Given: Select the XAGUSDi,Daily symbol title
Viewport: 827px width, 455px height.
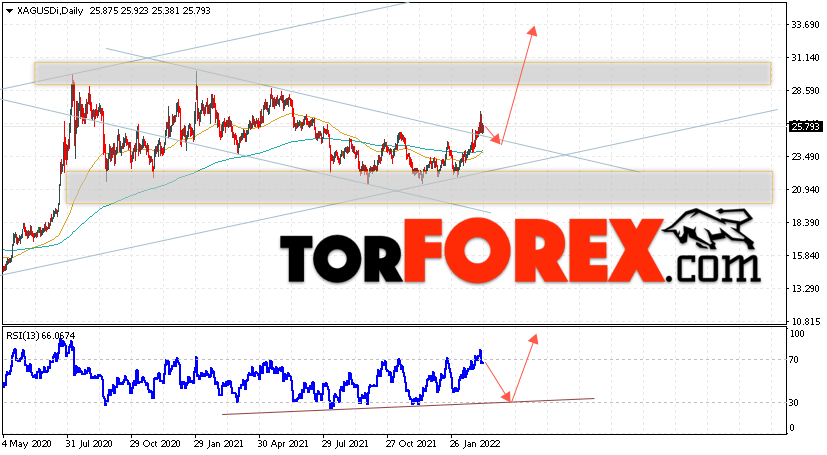Looking at the screenshot, I should [x=50, y=11].
